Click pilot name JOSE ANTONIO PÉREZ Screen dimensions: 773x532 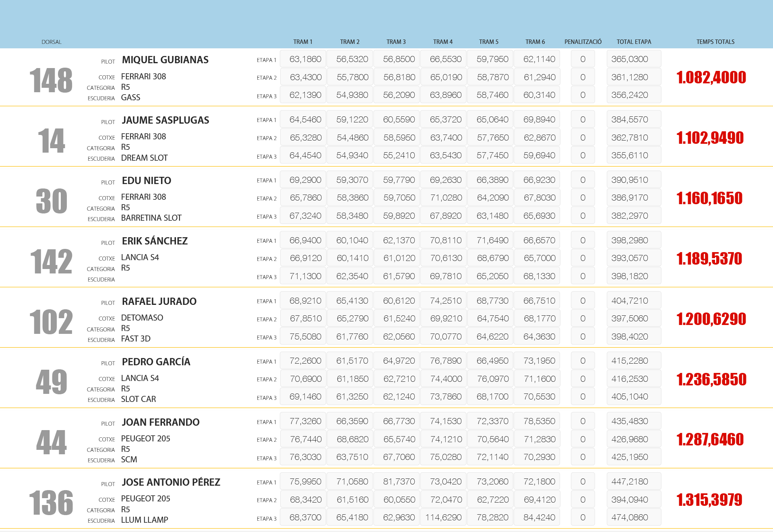pyautogui.click(x=171, y=482)
